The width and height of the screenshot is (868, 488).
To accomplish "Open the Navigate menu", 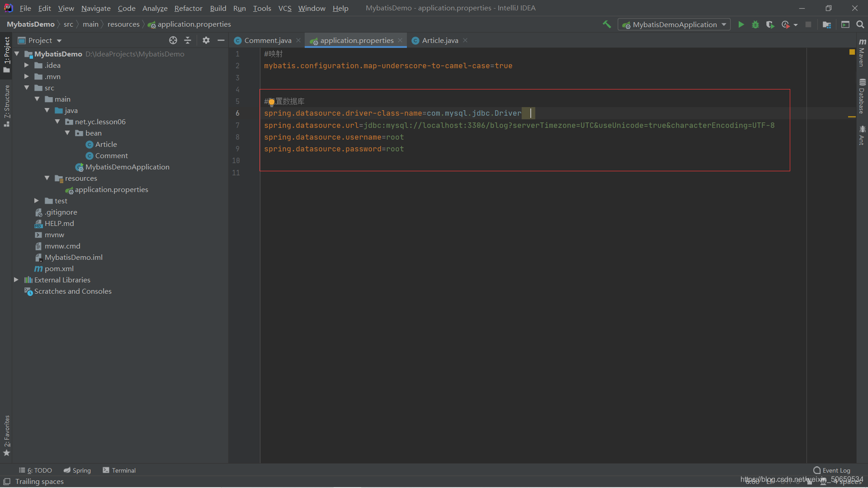I will pyautogui.click(x=95, y=8).
